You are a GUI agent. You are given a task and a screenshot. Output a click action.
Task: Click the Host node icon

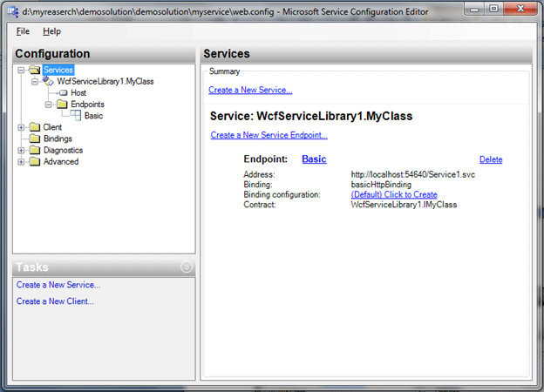click(62, 92)
